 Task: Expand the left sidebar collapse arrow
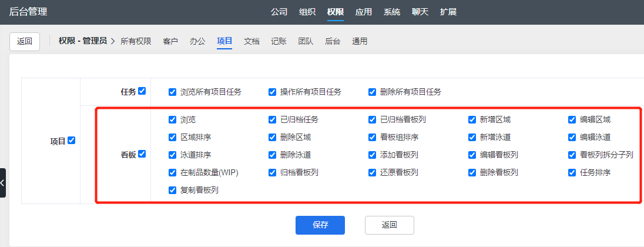tap(3, 183)
